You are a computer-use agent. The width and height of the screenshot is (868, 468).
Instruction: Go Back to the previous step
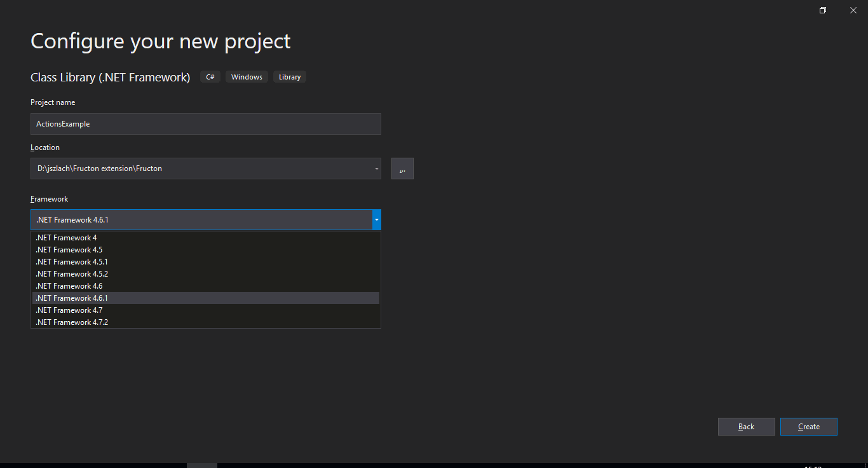[x=747, y=427]
